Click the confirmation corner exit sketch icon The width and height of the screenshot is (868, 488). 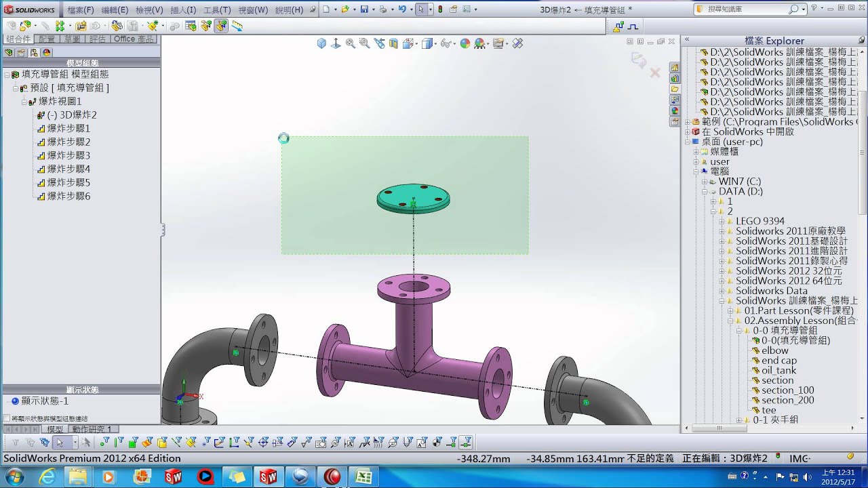pyautogui.click(x=638, y=60)
